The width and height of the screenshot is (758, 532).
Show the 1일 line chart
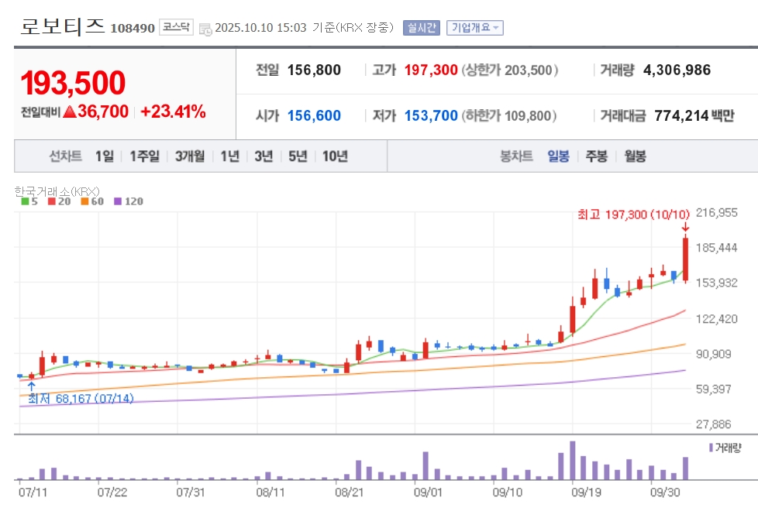(105, 156)
